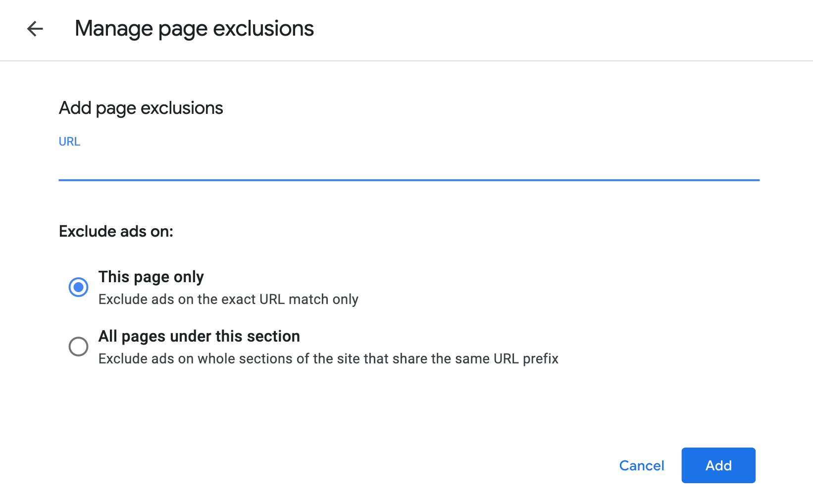The height and width of the screenshot is (504, 813).
Task: Tap the arrow beside Manage page exclusions
Action: point(35,29)
